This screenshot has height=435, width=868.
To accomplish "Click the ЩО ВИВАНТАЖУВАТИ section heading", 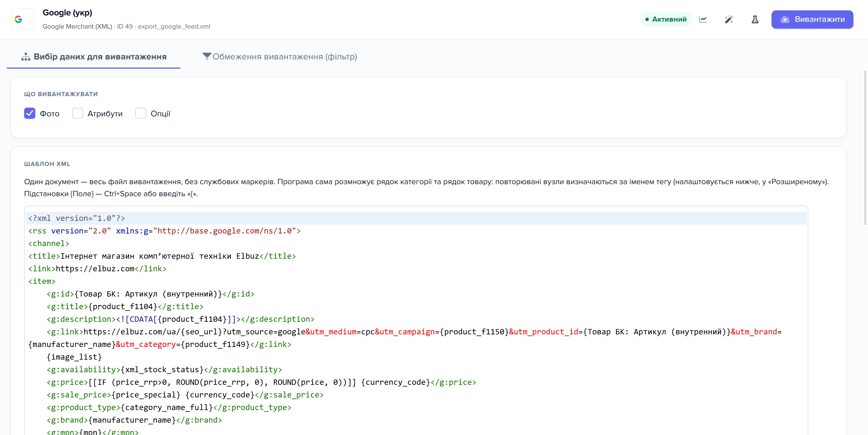I will pyautogui.click(x=61, y=94).
